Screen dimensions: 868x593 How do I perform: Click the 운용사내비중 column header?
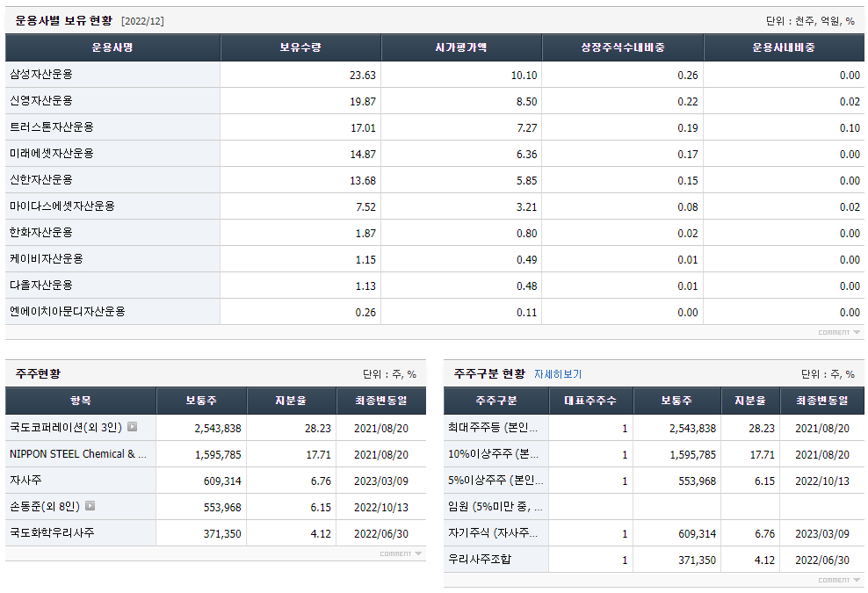coord(784,47)
